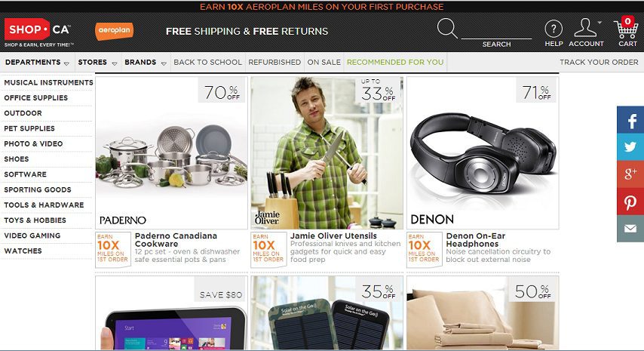
Task: Expand the Brands dropdown
Action: (146, 63)
